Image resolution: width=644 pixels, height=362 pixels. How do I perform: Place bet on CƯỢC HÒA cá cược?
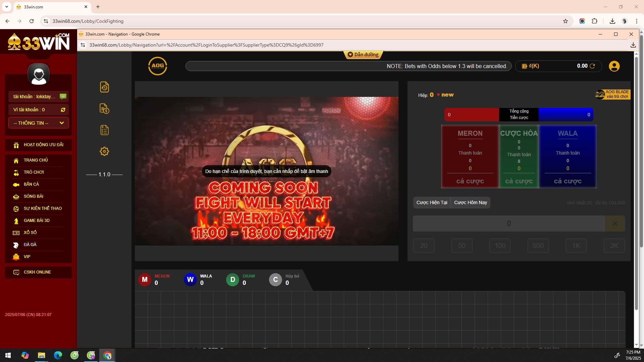(519, 181)
